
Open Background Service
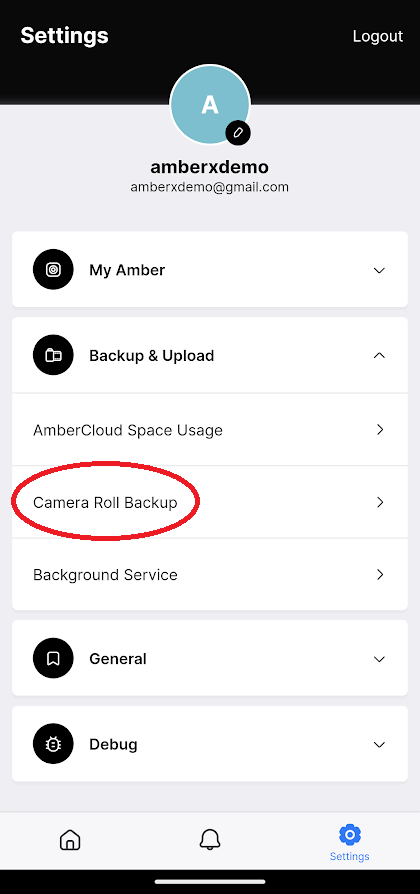coord(210,574)
